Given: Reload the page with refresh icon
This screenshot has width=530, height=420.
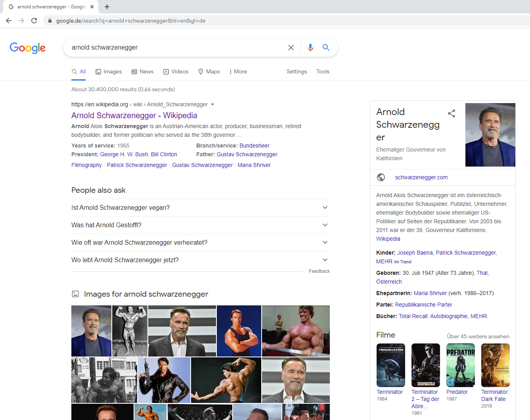Looking at the screenshot, I should (x=34, y=21).
